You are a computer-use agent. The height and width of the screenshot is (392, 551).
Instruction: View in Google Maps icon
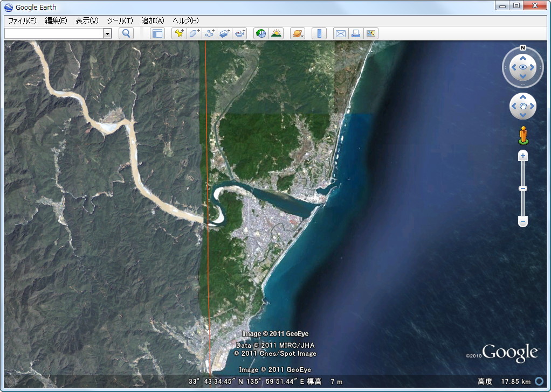[371, 33]
